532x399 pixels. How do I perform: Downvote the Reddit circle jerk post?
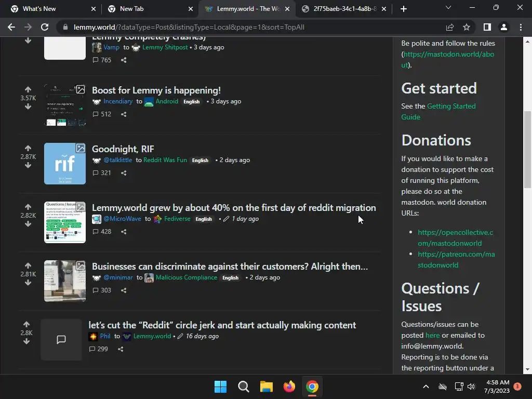click(x=26, y=341)
